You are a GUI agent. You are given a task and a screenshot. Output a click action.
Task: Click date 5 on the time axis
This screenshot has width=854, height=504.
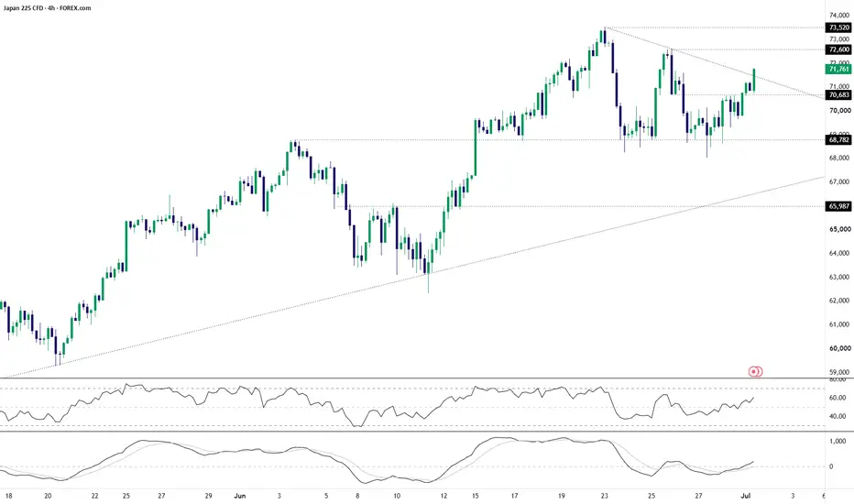(x=326, y=496)
